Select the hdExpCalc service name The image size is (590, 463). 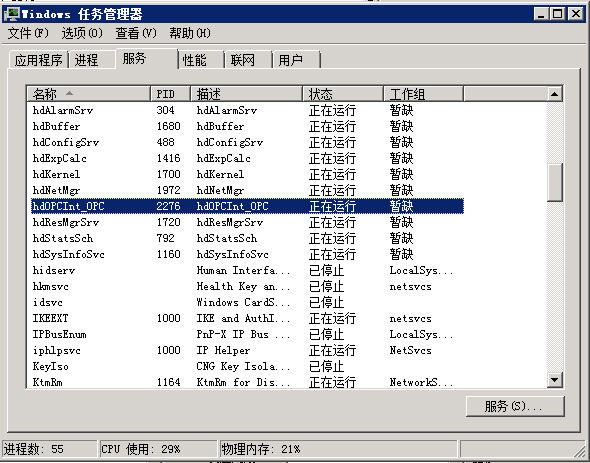click(x=59, y=158)
